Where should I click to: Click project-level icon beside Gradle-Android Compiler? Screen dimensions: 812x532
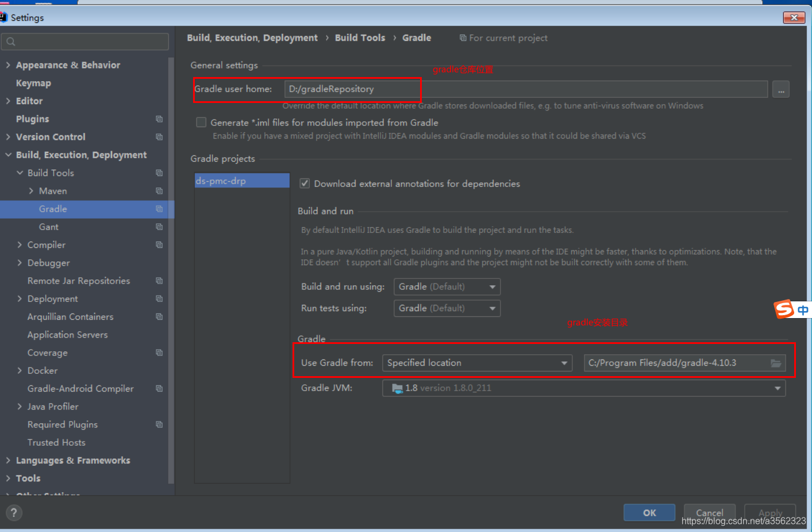[159, 389]
